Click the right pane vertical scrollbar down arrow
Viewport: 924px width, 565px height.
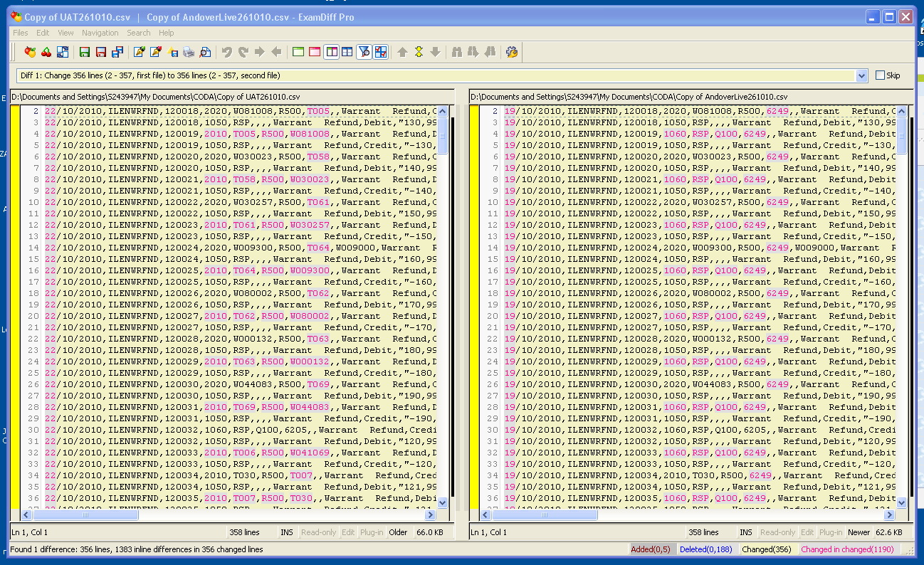click(902, 502)
